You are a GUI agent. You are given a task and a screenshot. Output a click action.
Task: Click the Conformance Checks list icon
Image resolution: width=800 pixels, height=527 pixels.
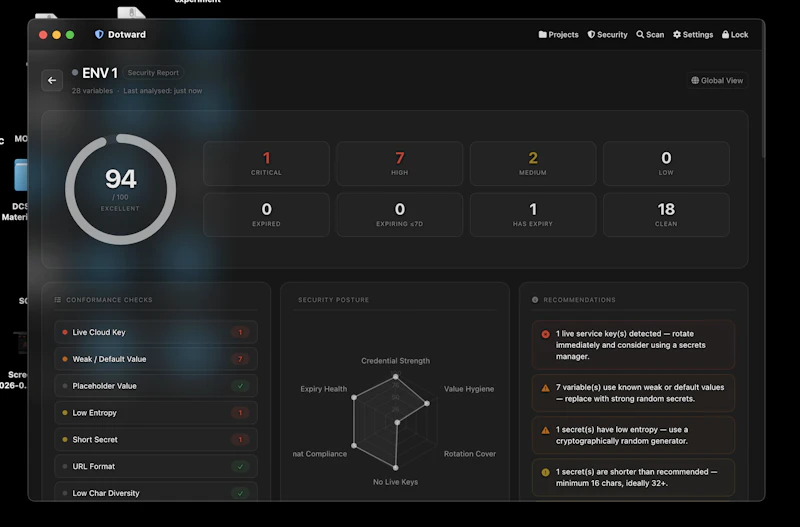point(58,300)
